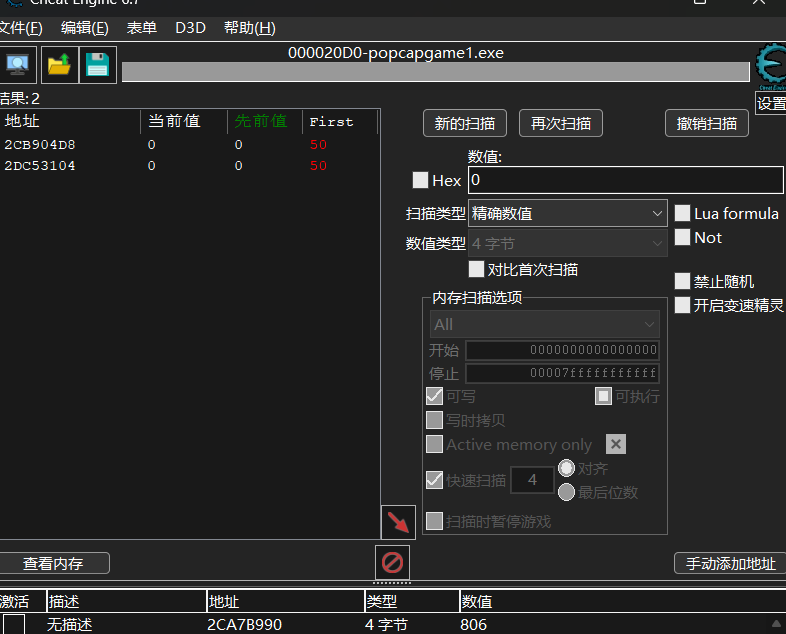Enable the 开启变速精灵 checkbox
The image size is (786, 634).
tap(682, 305)
